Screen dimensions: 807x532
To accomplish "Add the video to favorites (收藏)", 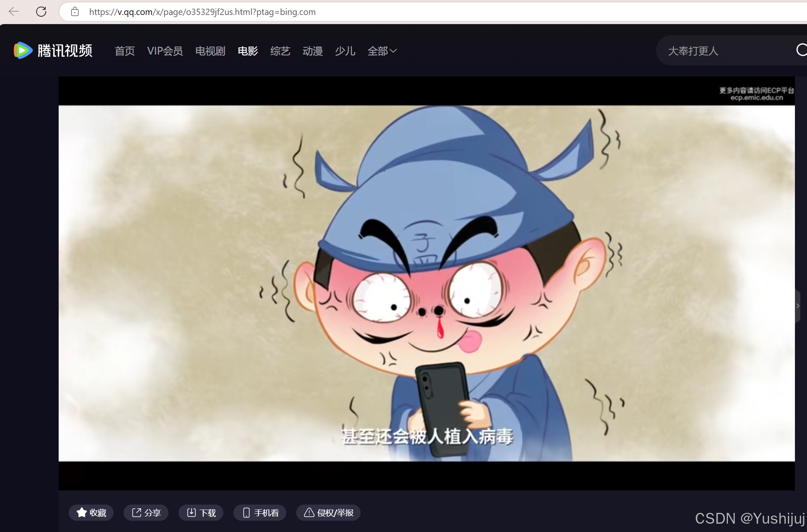I will [x=91, y=512].
